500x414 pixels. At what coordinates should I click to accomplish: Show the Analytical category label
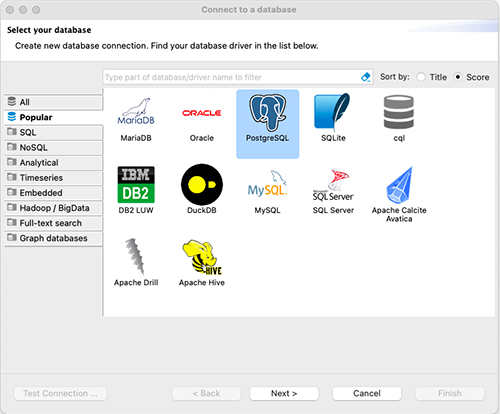tap(39, 163)
